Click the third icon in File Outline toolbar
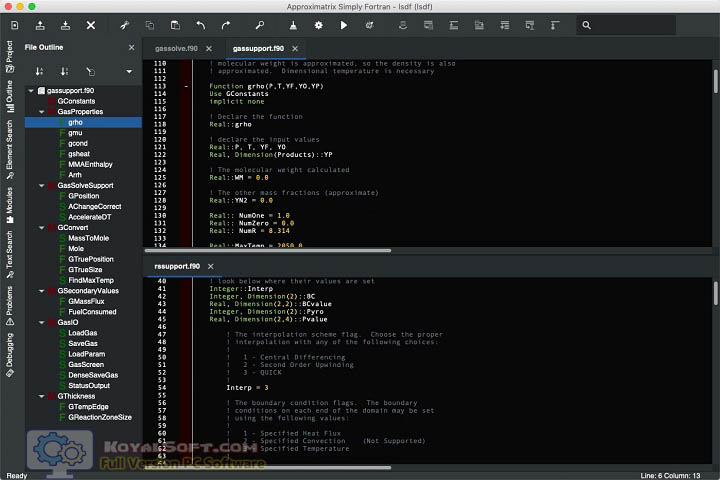This screenshot has width=720, height=480. click(x=90, y=71)
